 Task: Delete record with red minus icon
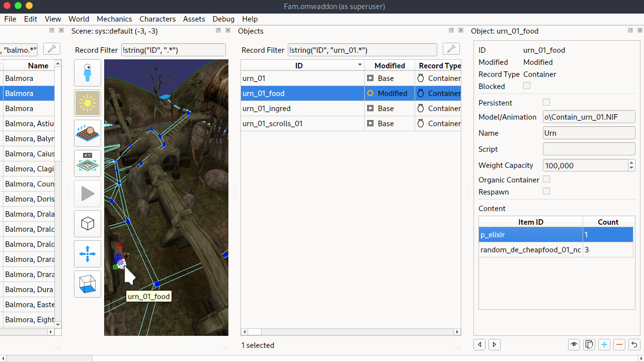point(619,344)
